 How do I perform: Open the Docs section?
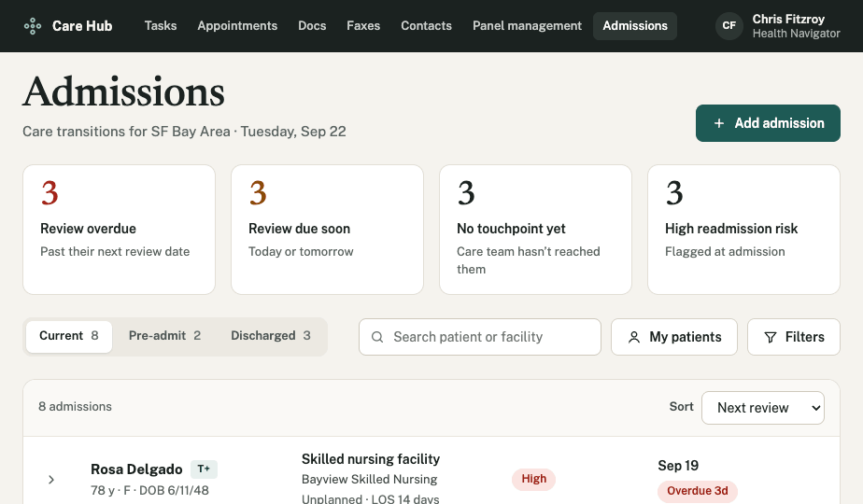tap(312, 26)
